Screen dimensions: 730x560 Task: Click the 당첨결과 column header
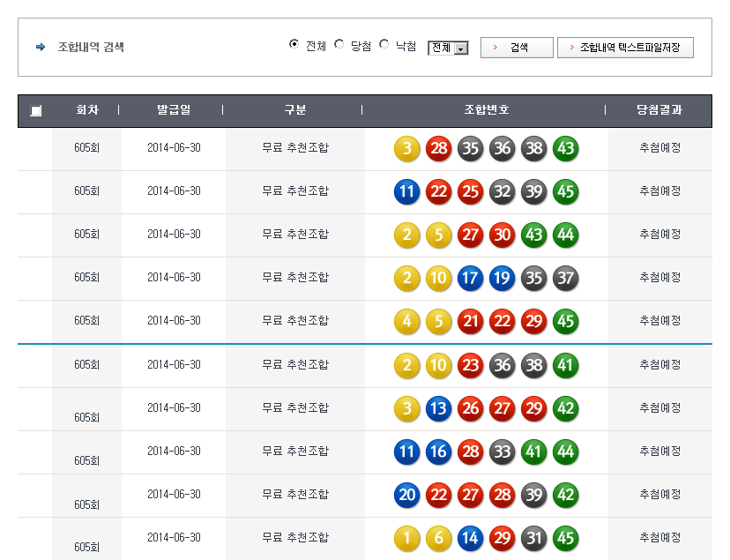pyautogui.click(x=659, y=111)
